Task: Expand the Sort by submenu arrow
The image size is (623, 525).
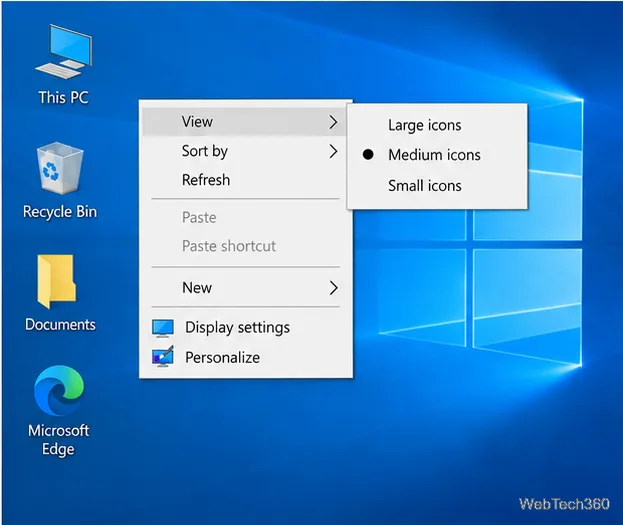Action: coord(333,151)
